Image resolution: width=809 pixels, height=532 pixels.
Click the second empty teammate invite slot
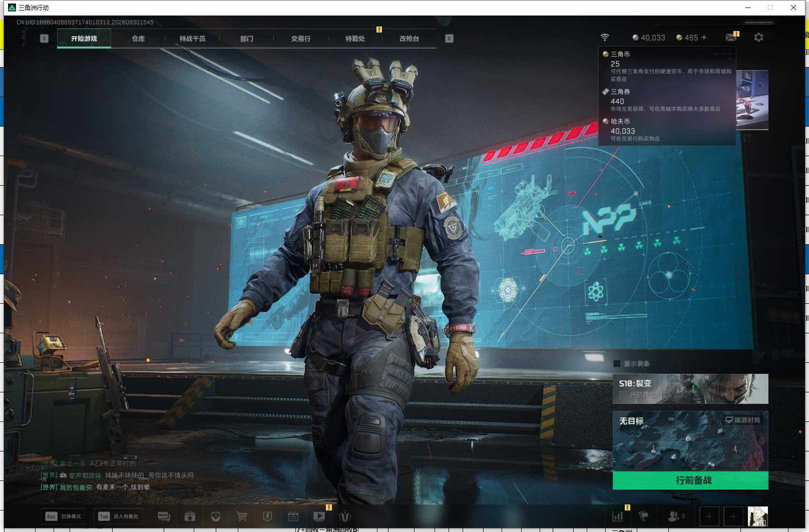click(x=733, y=516)
